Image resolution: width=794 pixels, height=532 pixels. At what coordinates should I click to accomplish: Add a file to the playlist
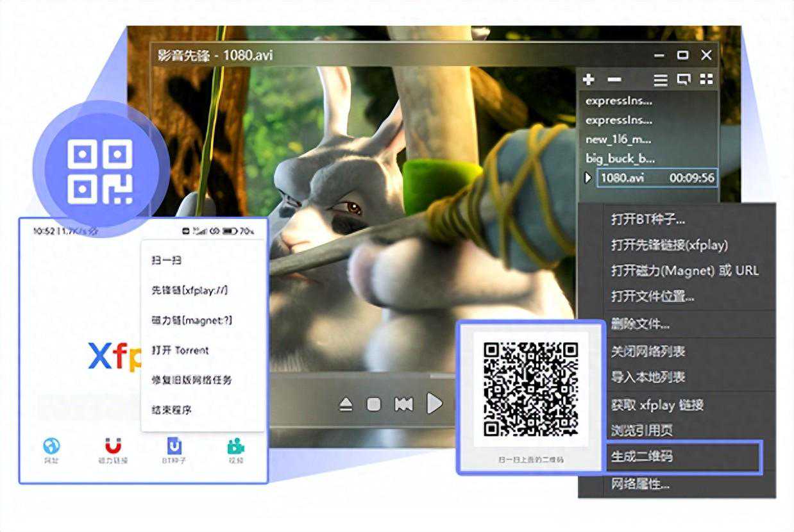tap(589, 79)
